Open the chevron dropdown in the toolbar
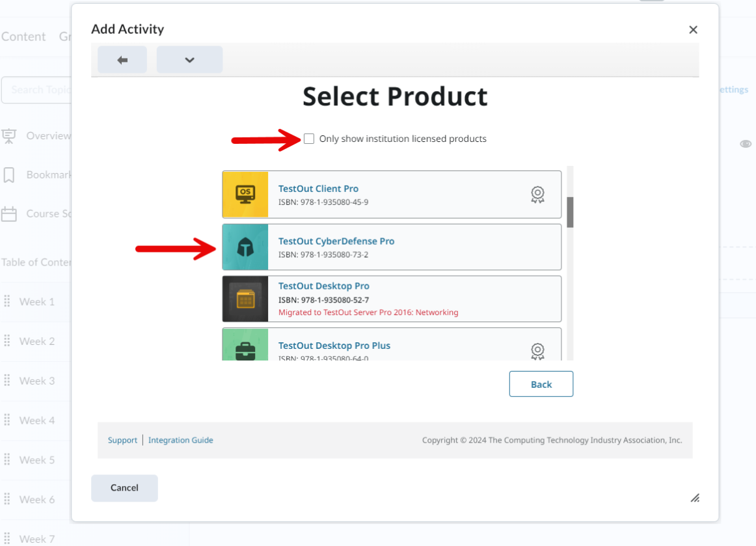 [x=189, y=60]
